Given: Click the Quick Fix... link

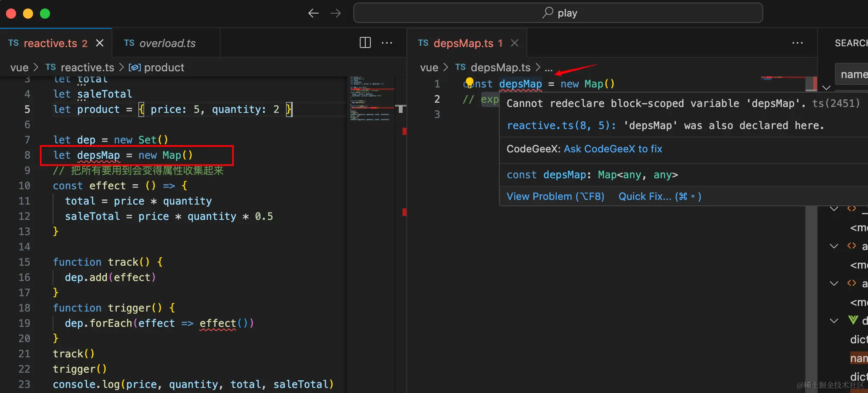Looking at the screenshot, I should coord(659,196).
